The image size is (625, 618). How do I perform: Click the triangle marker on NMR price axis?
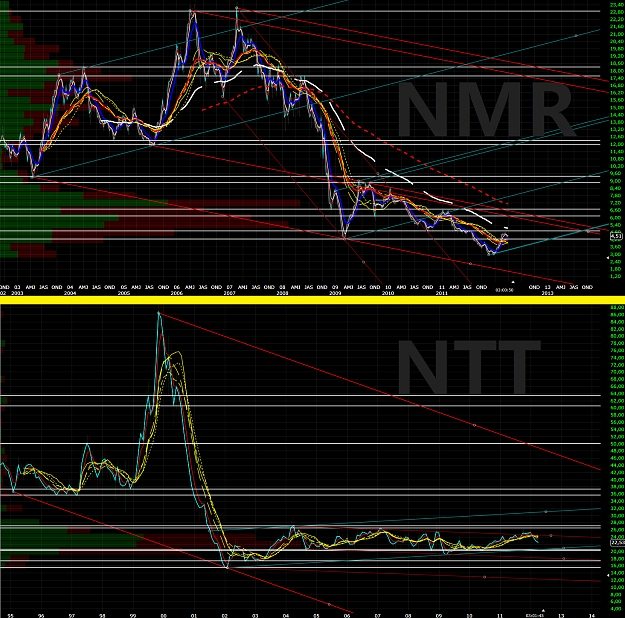click(x=608, y=258)
